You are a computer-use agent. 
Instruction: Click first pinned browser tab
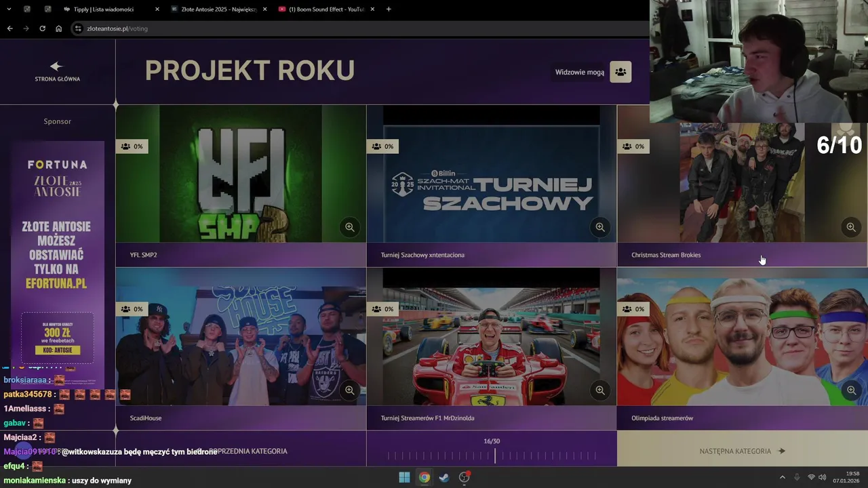27,9
